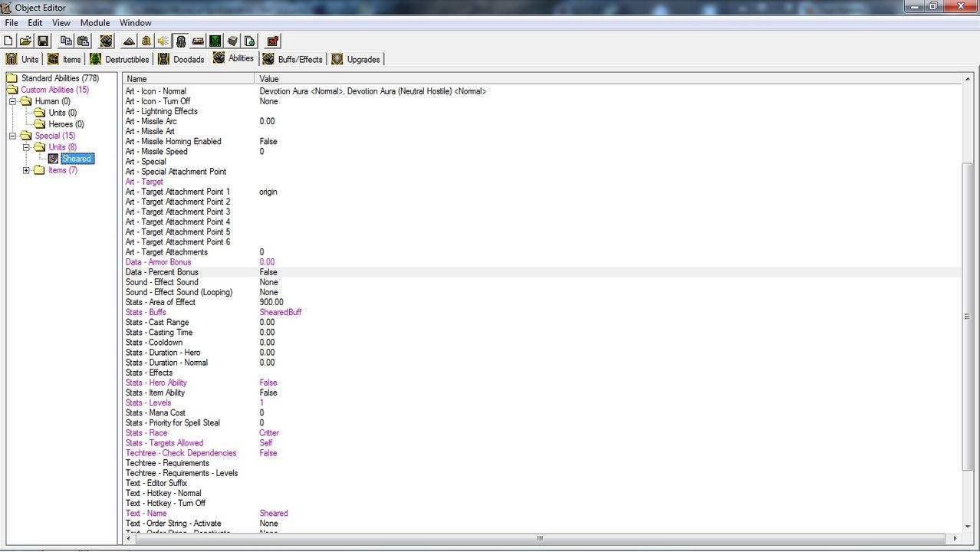Select the Stats - Levels field

[541, 402]
